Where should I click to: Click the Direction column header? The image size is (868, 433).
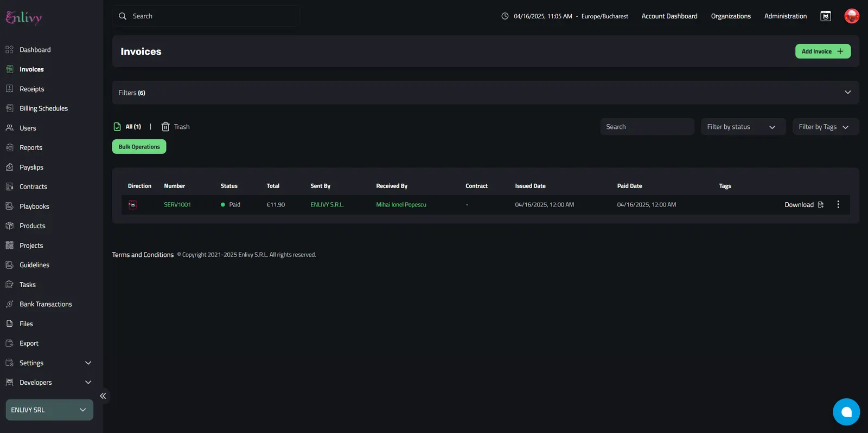click(x=139, y=186)
